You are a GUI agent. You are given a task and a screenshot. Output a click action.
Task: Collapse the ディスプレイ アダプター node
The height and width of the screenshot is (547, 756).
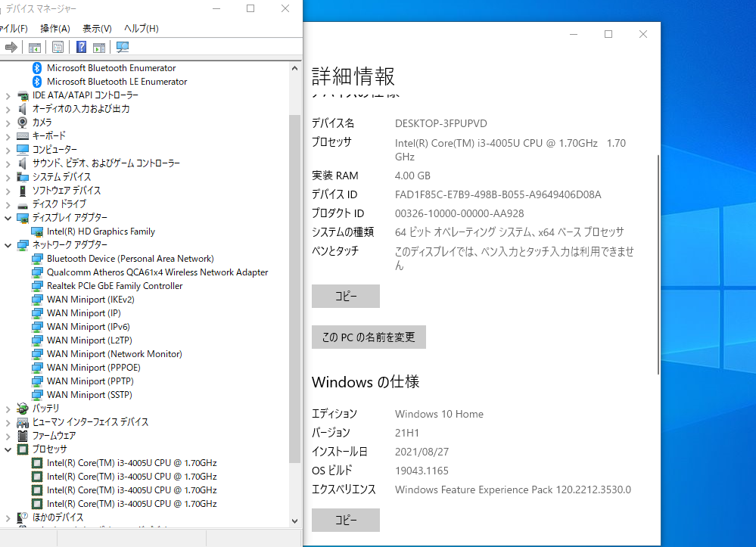coord(8,219)
